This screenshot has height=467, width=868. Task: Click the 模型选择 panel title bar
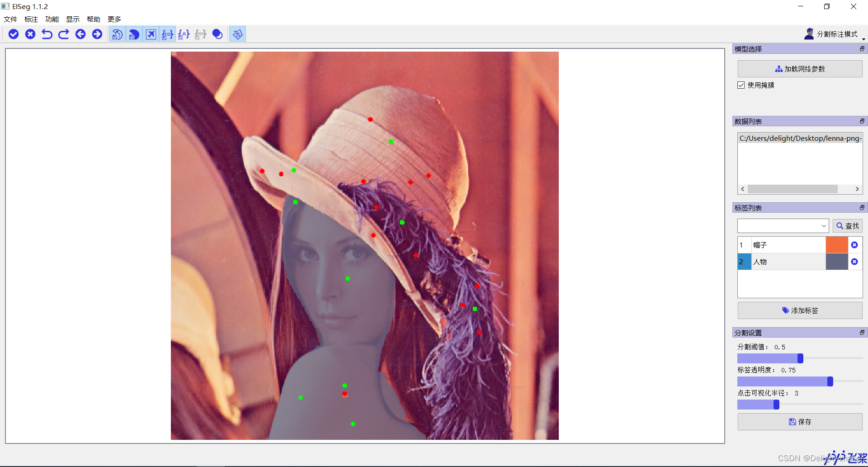click(799, 49)
